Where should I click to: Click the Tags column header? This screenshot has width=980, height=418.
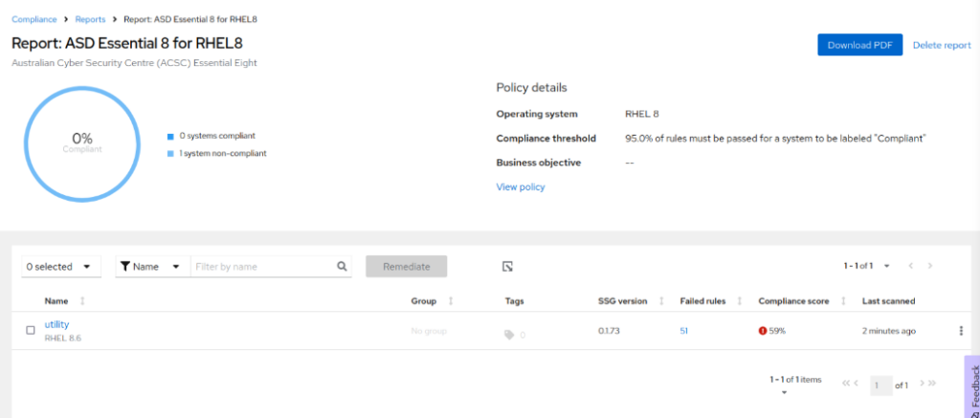click(514, 301)
